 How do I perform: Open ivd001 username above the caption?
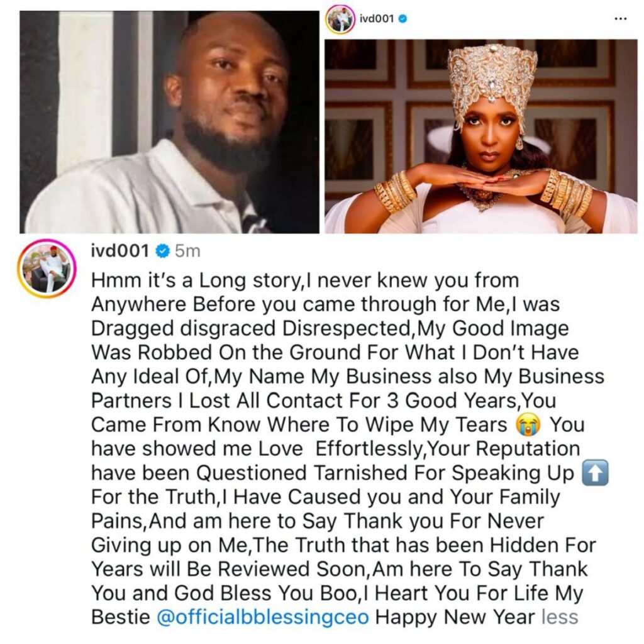point(119,250)
